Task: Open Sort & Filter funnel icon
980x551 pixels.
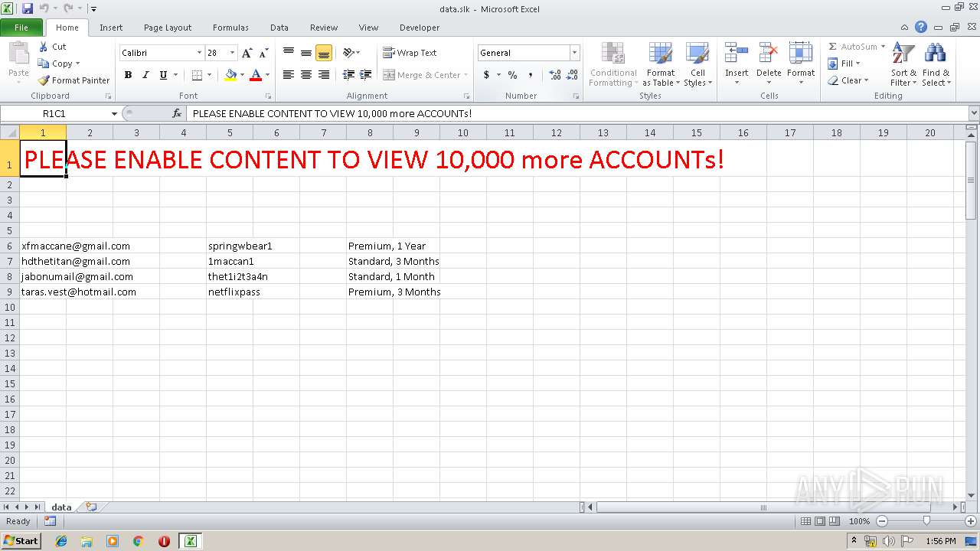Action: point(903,54)
